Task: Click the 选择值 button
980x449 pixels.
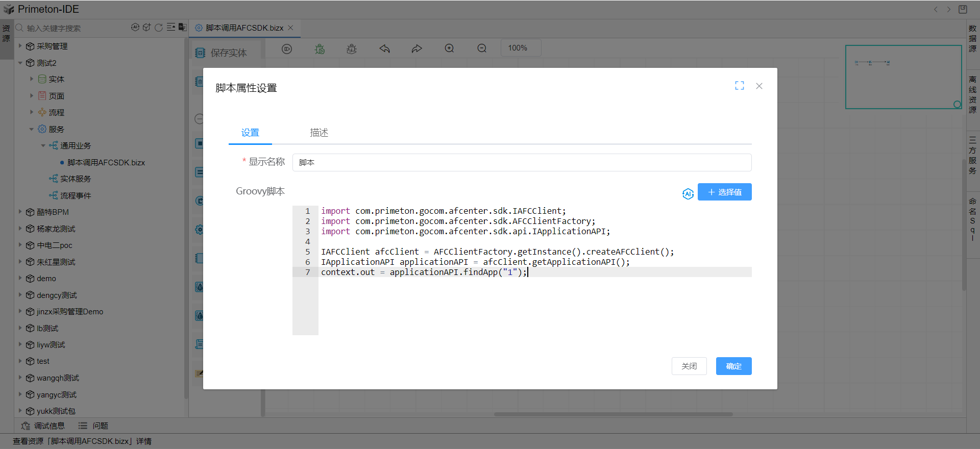Action: (724, 192)
